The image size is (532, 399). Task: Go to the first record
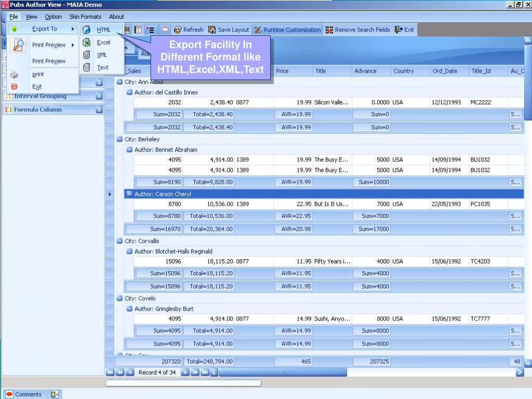pyautogui.click(x=110, y=373)
